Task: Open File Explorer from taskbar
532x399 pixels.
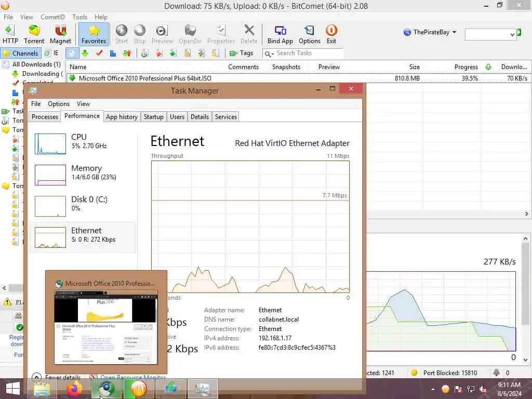Action: (42, 389)
